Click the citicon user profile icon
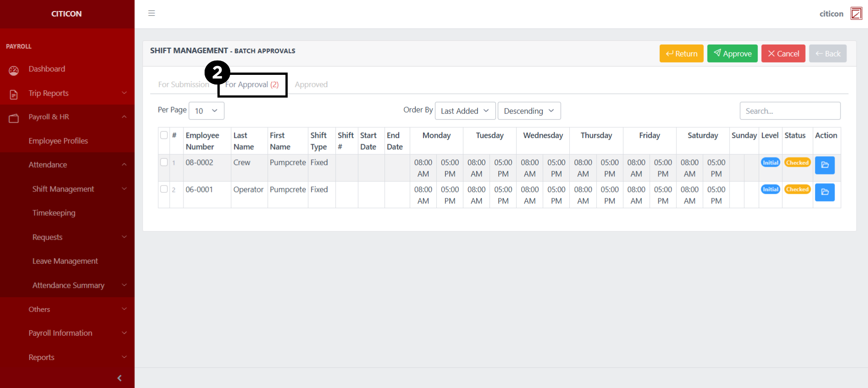The width and height of the screenshot is (868, 388). 856,14
